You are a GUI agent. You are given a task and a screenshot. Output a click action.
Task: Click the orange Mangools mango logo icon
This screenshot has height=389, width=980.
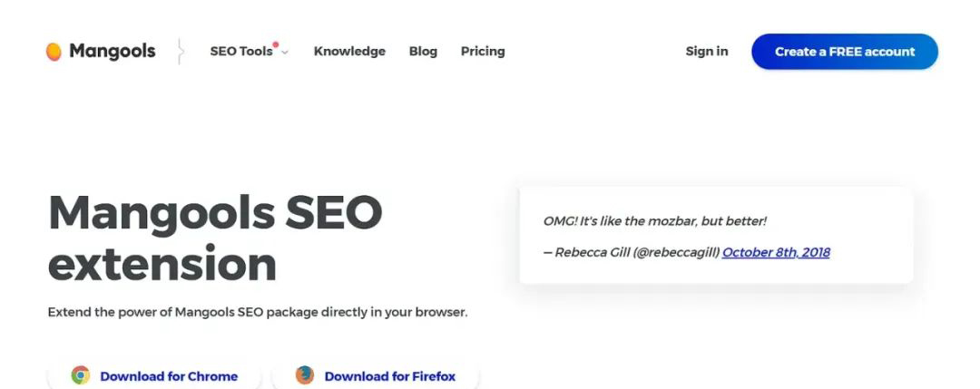click(54, 52)
